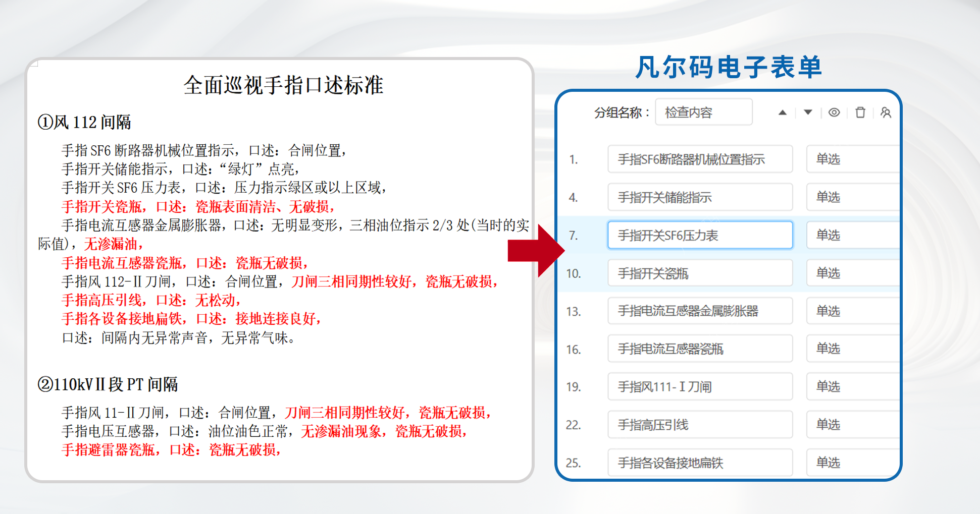Select the 手指电流互感器瓷瓶 item field
This screenshot has width=980, height=514.
click(700, 349)
